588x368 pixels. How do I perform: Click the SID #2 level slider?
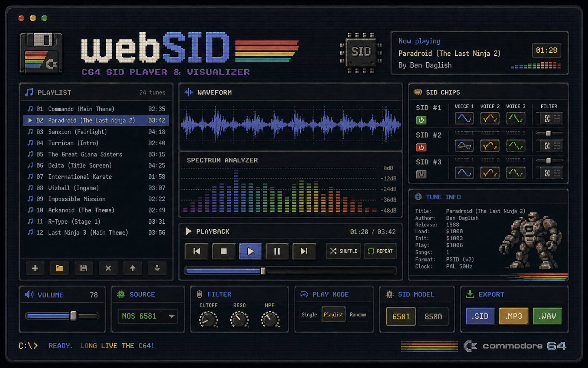pos(549,133)
